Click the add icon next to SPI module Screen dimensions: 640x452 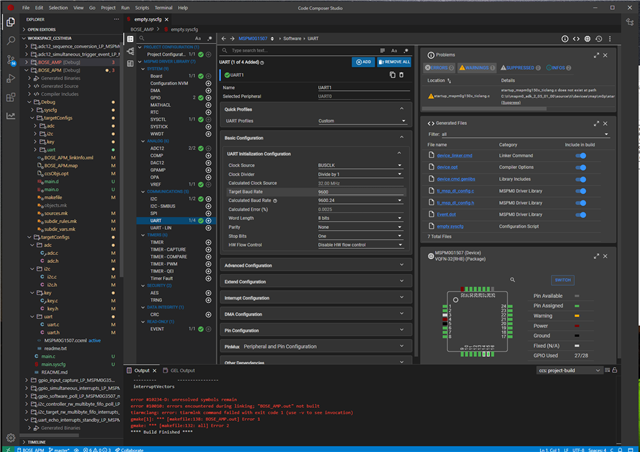(208, 213)
